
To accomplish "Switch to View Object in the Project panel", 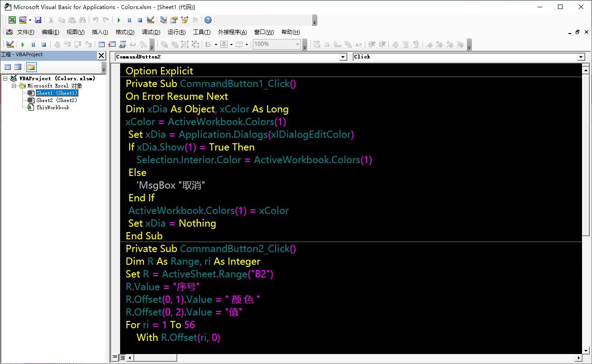I will (x=18, y=68).
